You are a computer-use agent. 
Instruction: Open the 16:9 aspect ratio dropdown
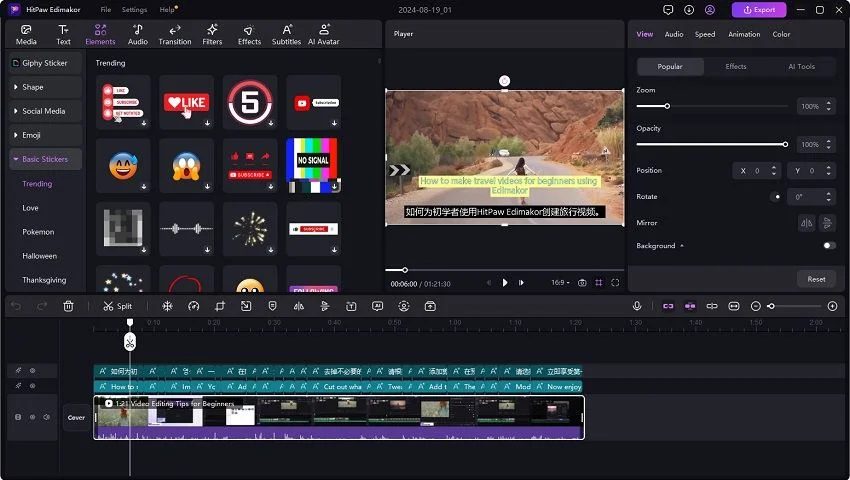coord(561,283)
